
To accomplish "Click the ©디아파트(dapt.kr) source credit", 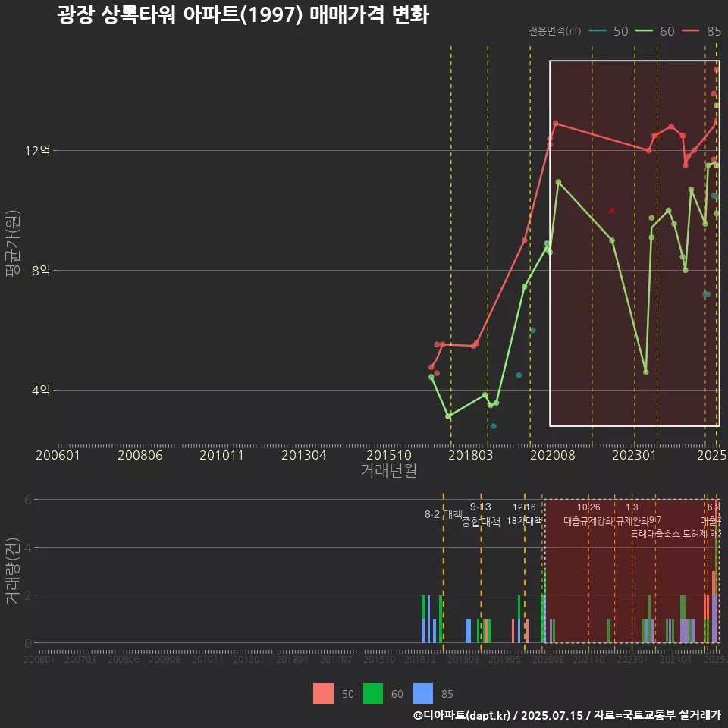I will pyautogui.click(x=462, y=715).
